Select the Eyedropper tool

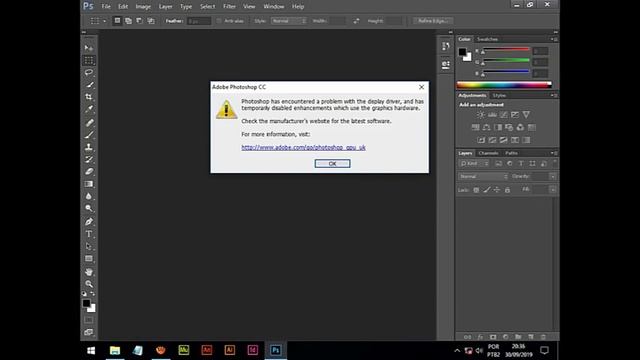click(x=89, y=109)
